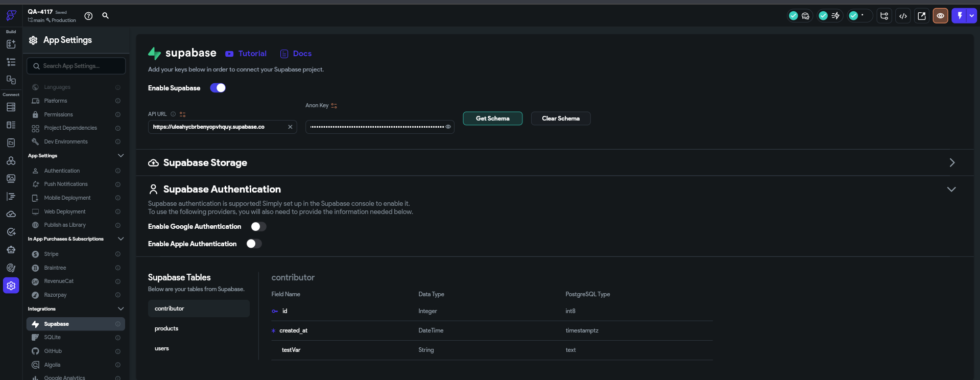
Task: Open the media assets image icon
Action: [x=11, y=178]
